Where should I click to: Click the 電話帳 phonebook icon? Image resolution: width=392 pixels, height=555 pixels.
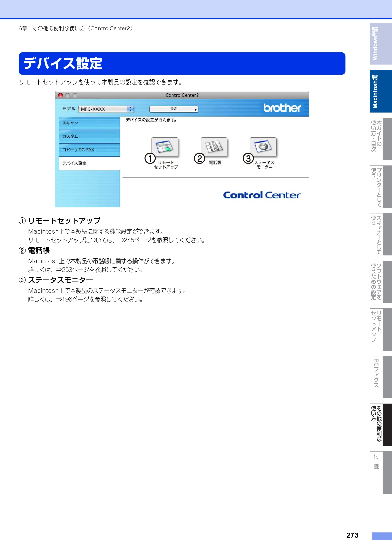click(214, 147)
